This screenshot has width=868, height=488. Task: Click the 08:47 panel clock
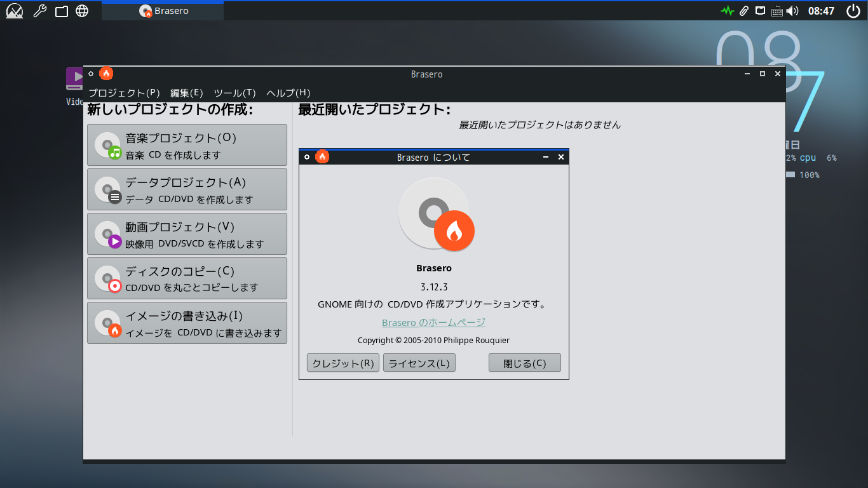(821, 11)
